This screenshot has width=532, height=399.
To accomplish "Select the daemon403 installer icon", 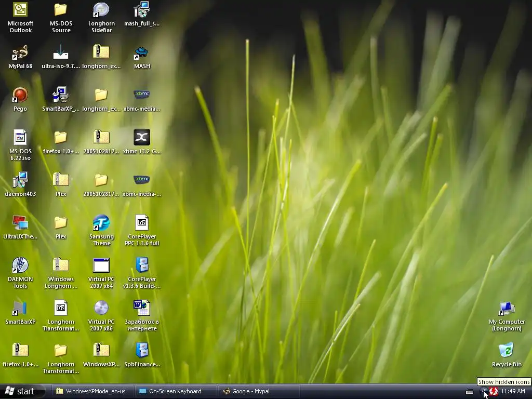I will point(20,185).
